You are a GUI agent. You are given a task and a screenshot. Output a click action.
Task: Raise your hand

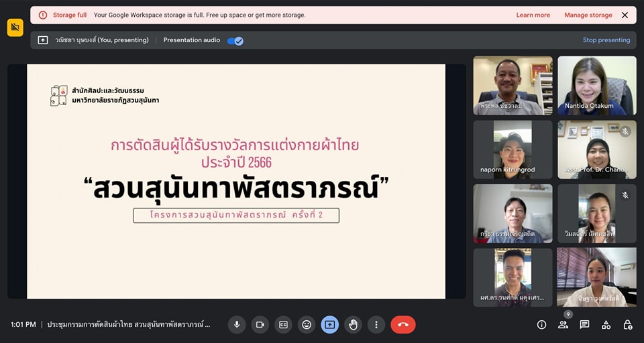point(353,325)
